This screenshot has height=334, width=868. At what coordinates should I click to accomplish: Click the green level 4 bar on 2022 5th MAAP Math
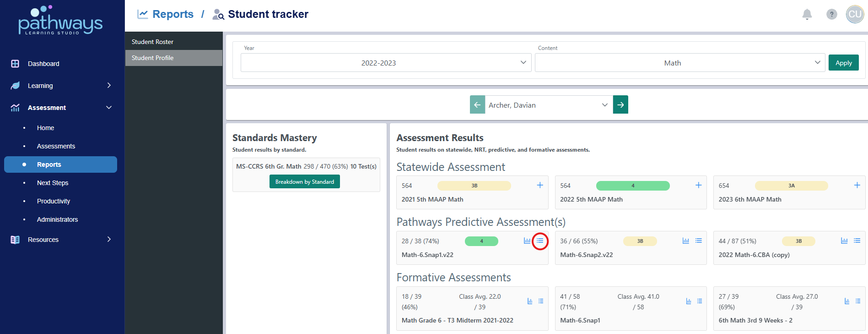coord(633,186)
